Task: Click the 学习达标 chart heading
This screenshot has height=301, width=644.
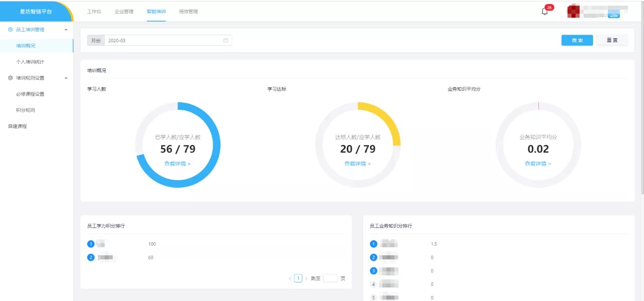Action: tap(277, 89)
